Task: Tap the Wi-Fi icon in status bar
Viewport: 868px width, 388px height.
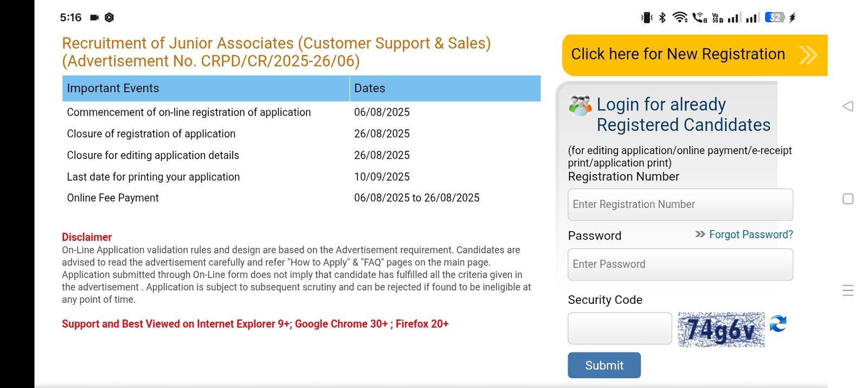Action: click(680, 17)
